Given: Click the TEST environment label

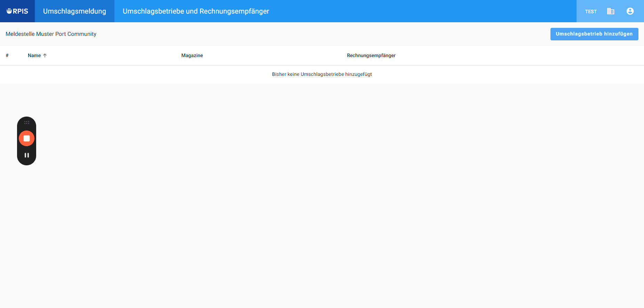Looking at the screenshot, I should (x=591, y=11).
